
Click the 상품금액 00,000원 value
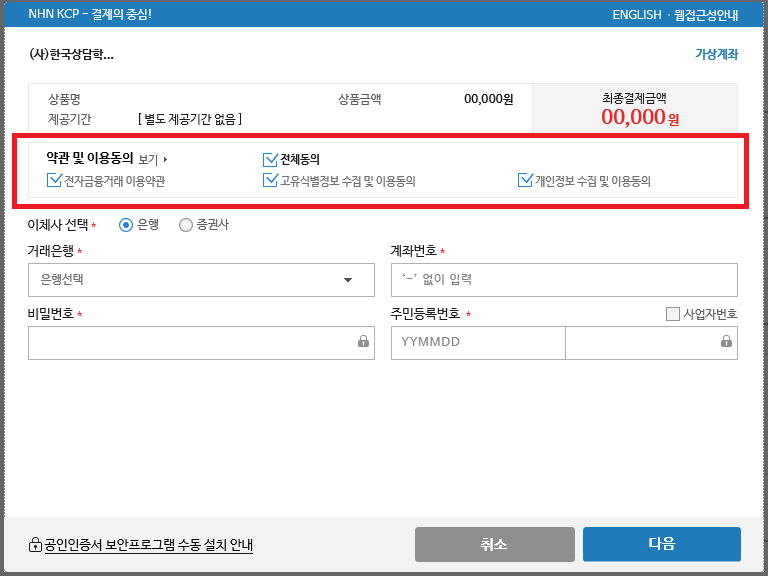tap(488, 99)
